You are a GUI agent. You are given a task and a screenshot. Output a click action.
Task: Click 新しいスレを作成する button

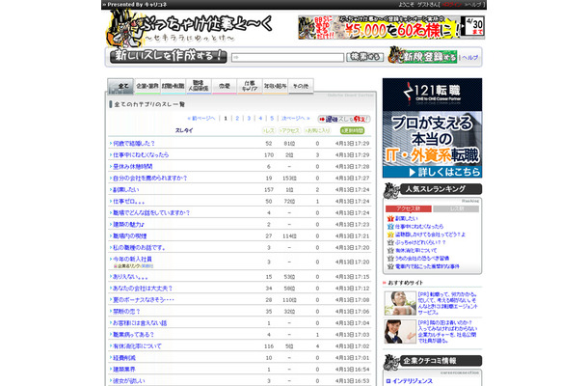[x=169, y=56]
